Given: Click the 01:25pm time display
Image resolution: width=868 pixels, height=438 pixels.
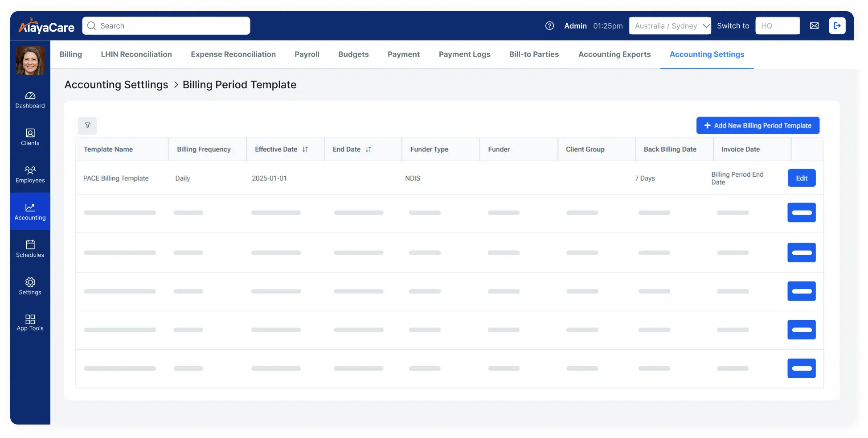Looking at the screenshot, I should click(608, 26).
